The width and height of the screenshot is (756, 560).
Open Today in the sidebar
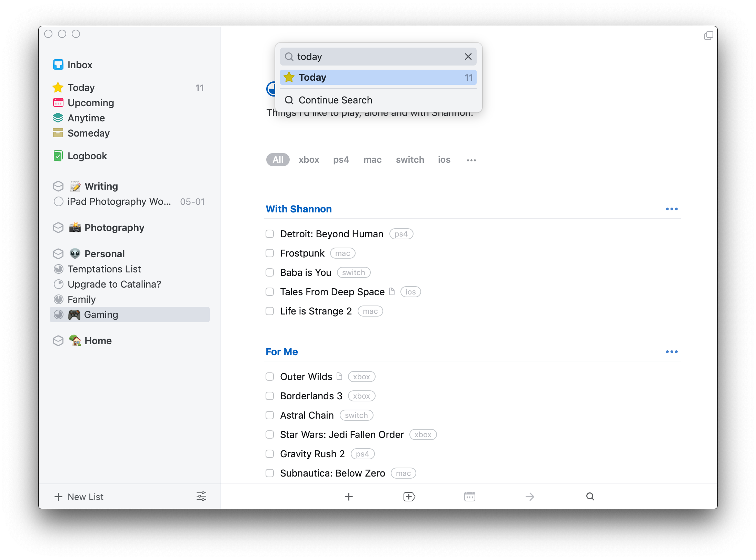click(129, 88)
